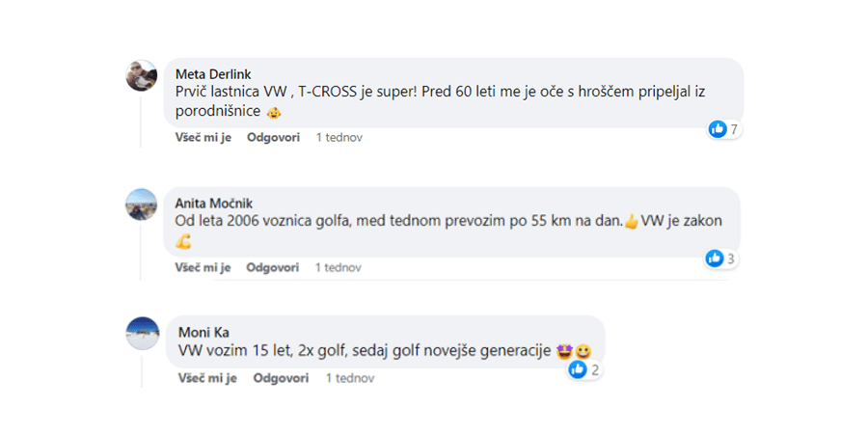Viewport: 868px width, 436px height.
Task: Click '1 tednov' timestamp on Moni Ka's comment
Action: 350,378
